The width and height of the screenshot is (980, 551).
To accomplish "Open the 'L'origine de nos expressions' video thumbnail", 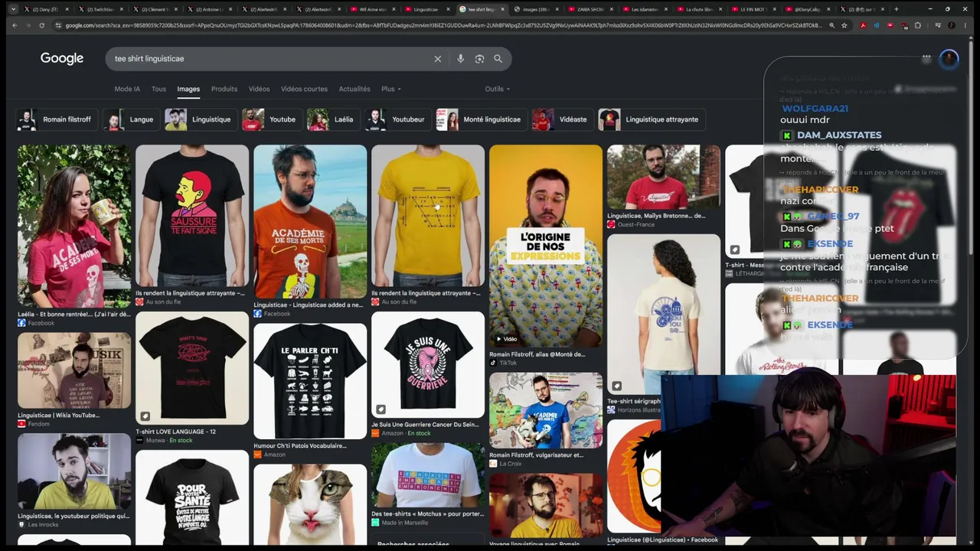I will pos(546,246).
